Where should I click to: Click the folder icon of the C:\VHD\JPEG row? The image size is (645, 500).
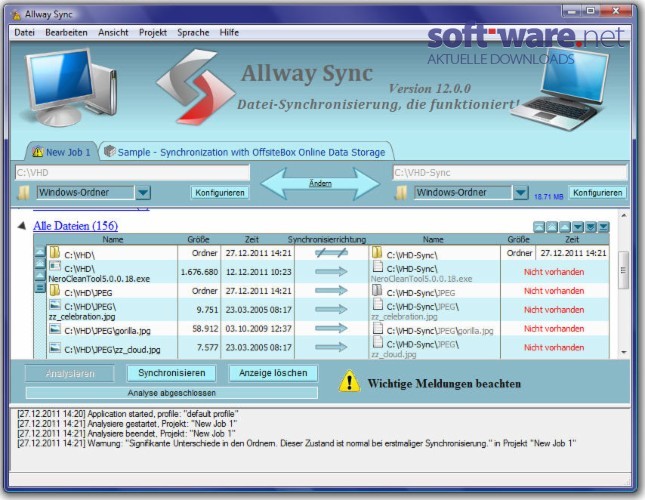tap(55, 290)
